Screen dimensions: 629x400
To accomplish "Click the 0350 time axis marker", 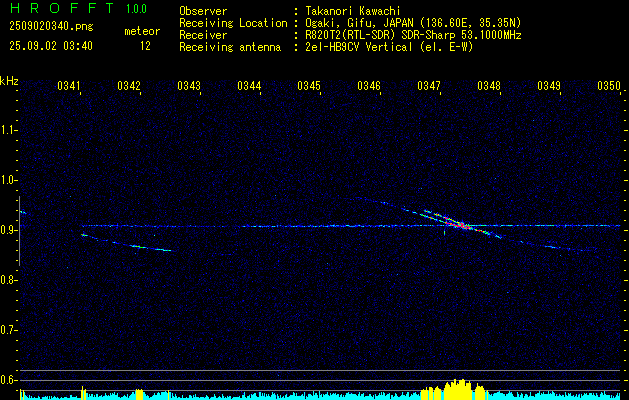I will coord(609,85).
